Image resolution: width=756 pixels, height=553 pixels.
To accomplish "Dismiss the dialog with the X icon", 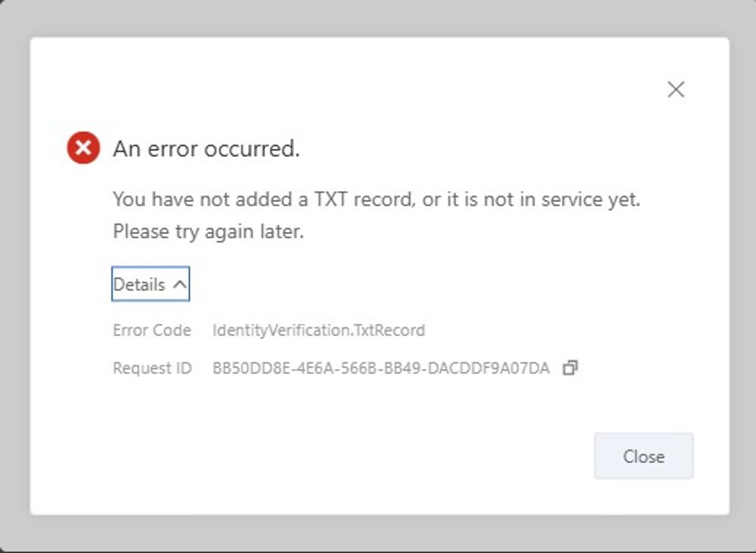I will (676, 90).
